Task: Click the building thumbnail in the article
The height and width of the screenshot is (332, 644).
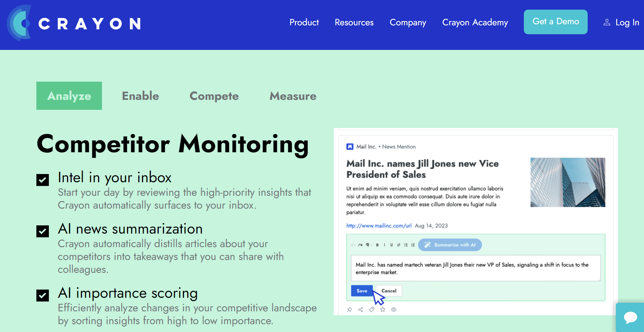Action: (568, 182)
